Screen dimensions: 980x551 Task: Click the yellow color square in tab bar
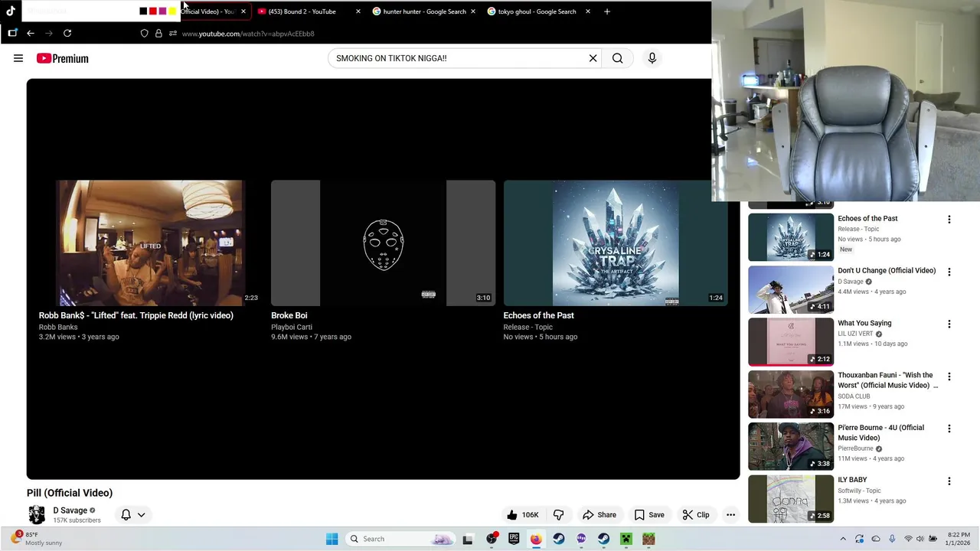[172, 11]
